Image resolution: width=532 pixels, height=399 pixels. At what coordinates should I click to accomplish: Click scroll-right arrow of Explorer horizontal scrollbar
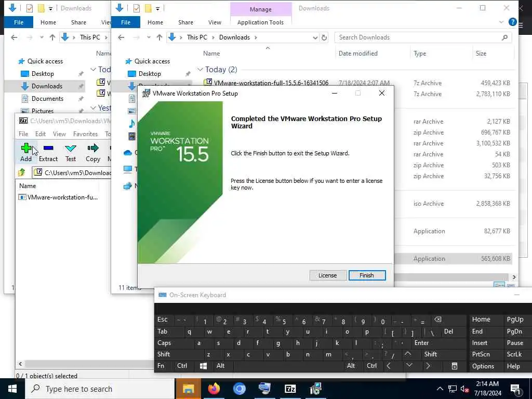click(x=514, y=277)
